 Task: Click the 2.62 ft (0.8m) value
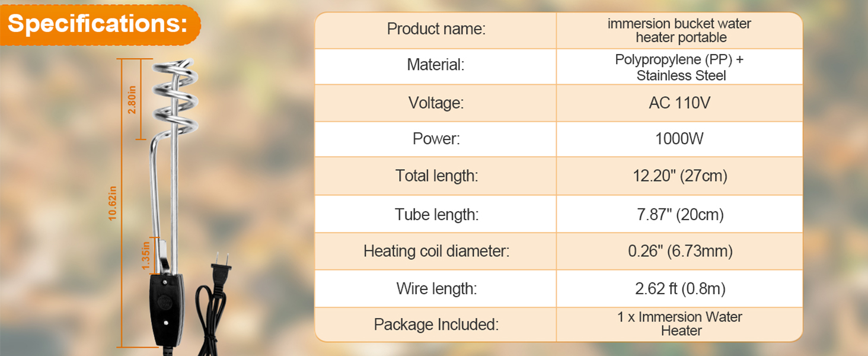click(x=679, y=288)
